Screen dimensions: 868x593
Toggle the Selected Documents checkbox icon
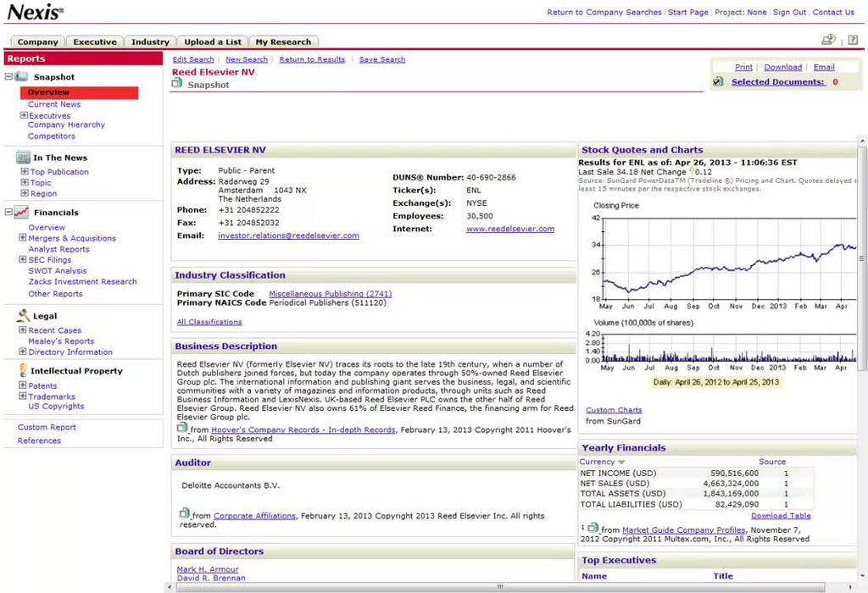[718, 82]
